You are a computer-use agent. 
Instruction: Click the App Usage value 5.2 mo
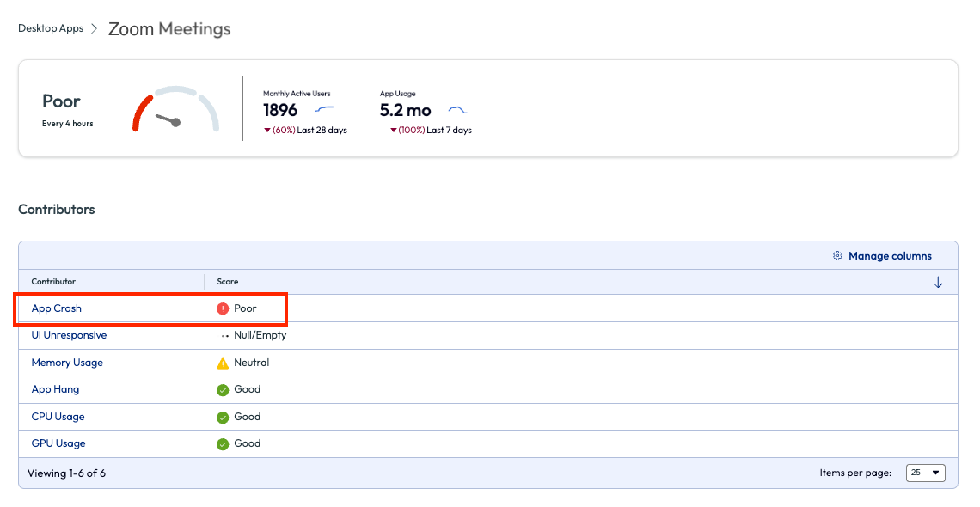coord(405,111)
